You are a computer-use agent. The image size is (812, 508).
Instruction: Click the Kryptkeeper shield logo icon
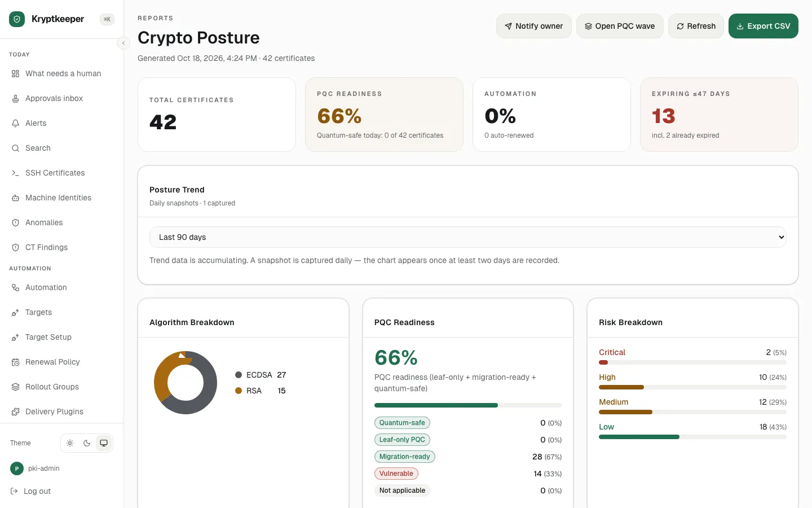tap(17, 19)
